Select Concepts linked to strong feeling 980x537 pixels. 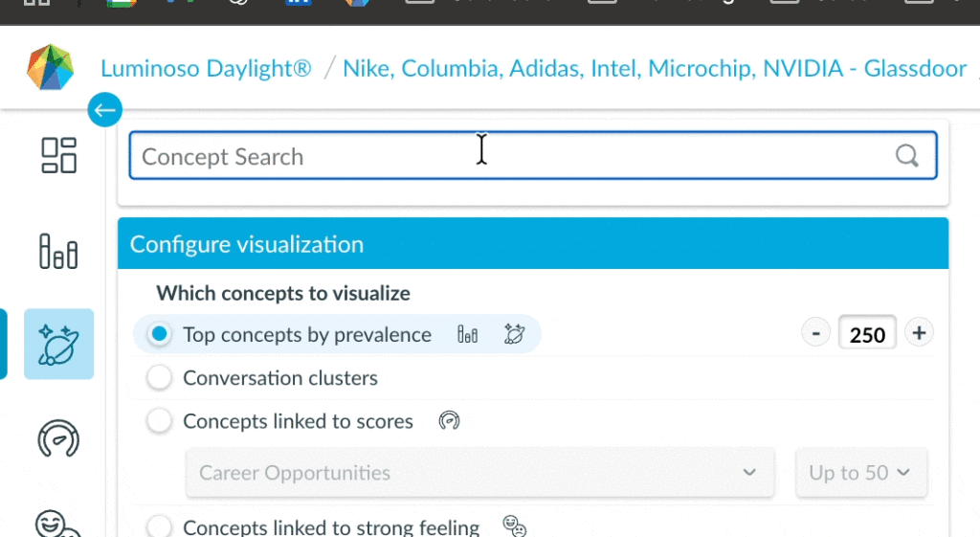[160, 526]
